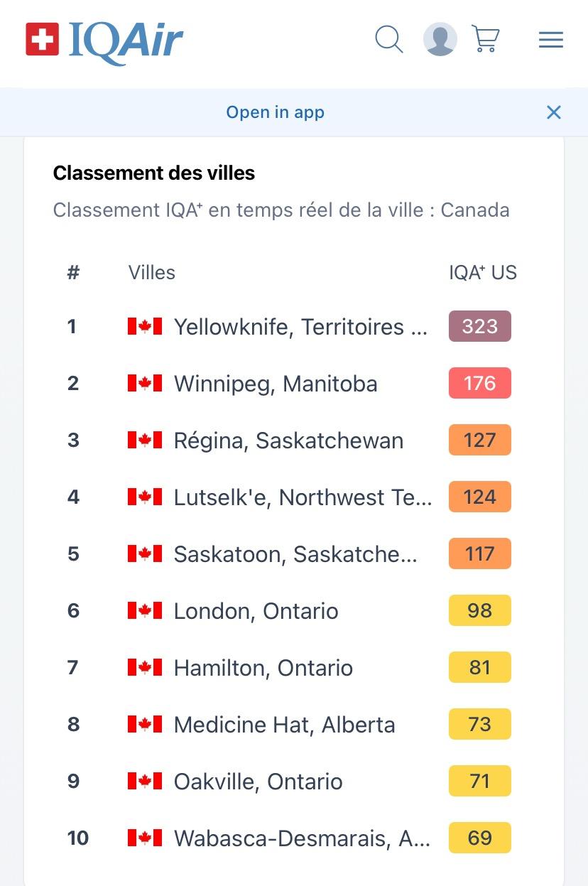Select Wabasca-Desmarais city entry
The height and width of the screenshot is (886, 588).
294,838
